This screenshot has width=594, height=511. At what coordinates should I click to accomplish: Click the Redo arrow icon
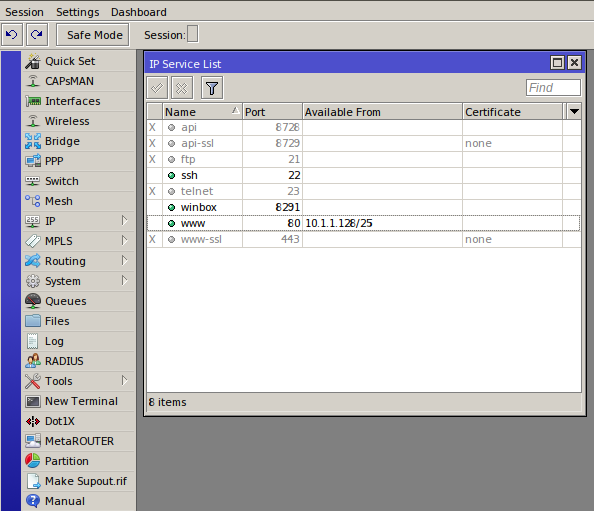pos(37,35)
